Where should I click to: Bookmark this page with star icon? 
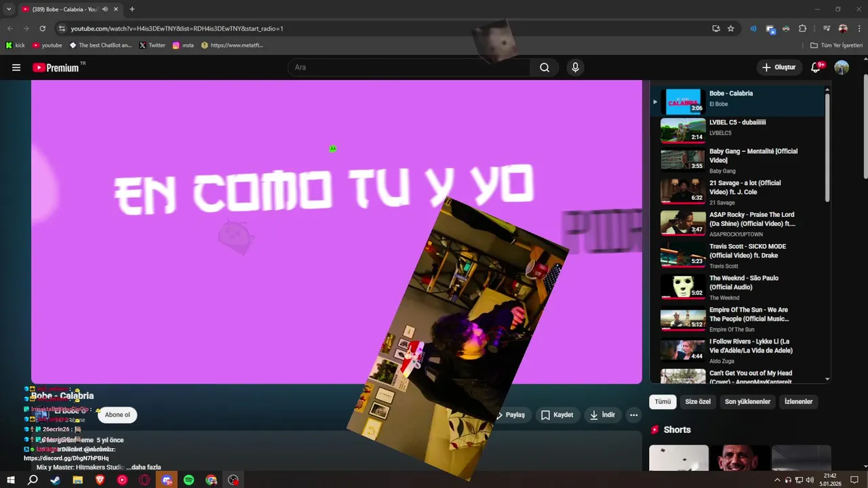coord(730,28)
